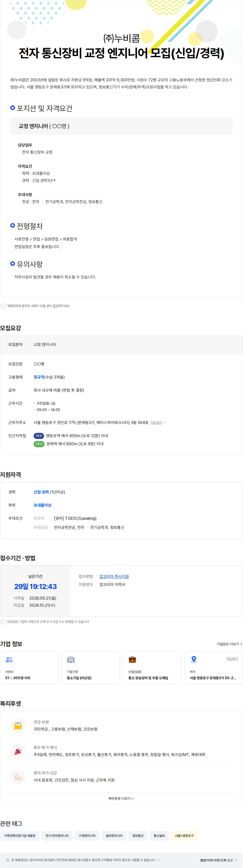This screenshot has height=868, width=243.
Task: Select the 전기·전자엔지니어 tag
Action: [57, 836]
